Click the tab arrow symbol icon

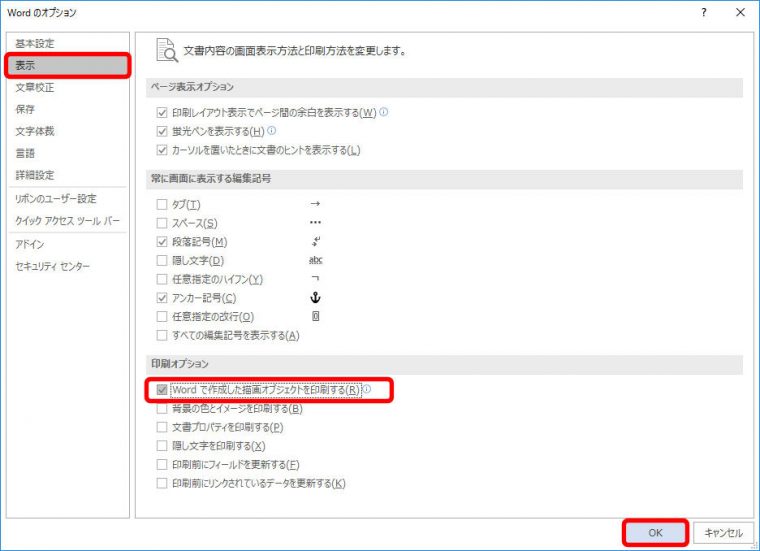click(315, 204)
